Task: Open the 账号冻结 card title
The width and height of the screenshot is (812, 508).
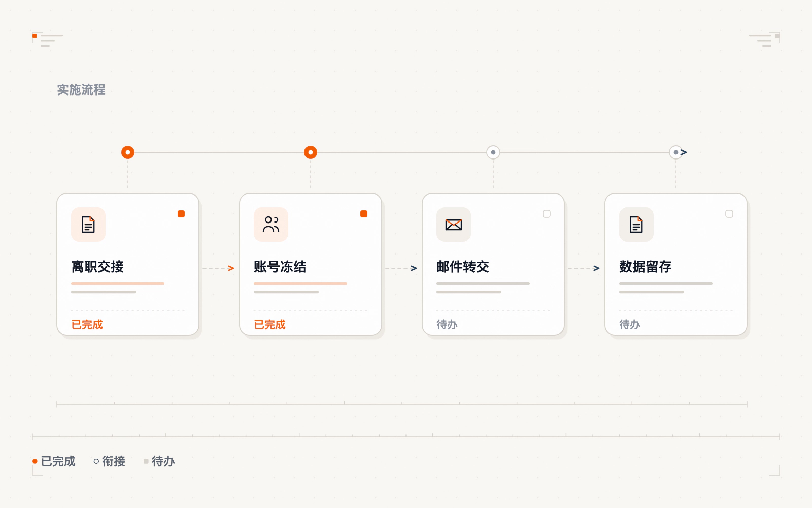Action: (x=280, y=267)
